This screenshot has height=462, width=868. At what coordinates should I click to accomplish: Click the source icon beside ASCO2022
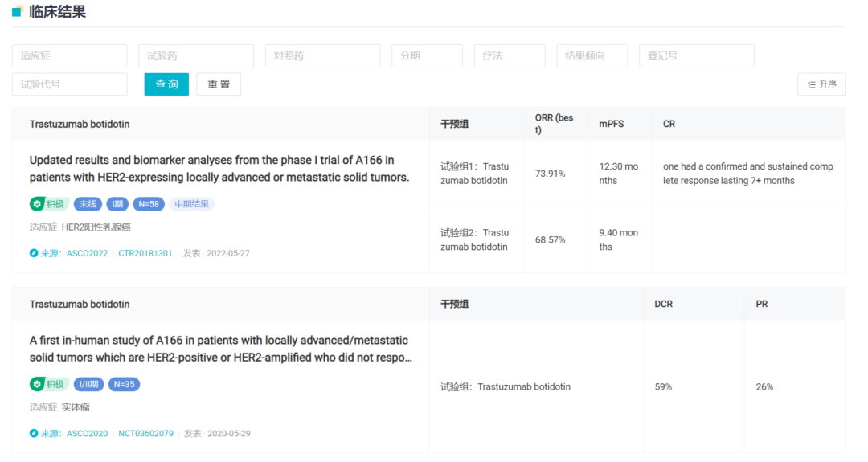point(34,253)
